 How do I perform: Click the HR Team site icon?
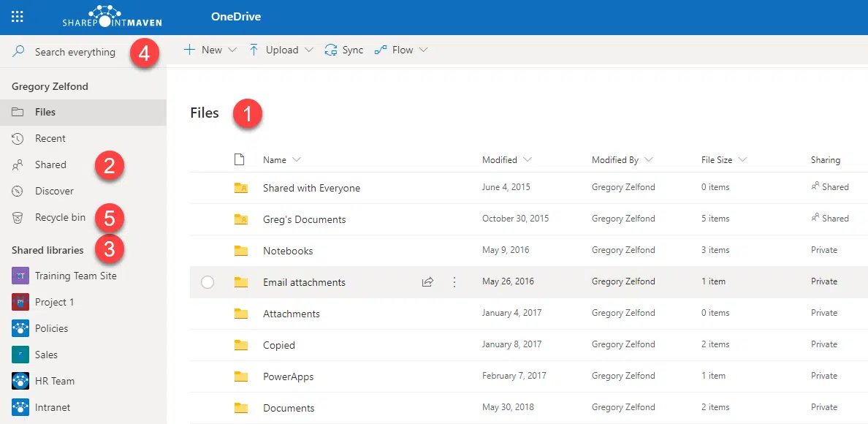click(20, 381)
